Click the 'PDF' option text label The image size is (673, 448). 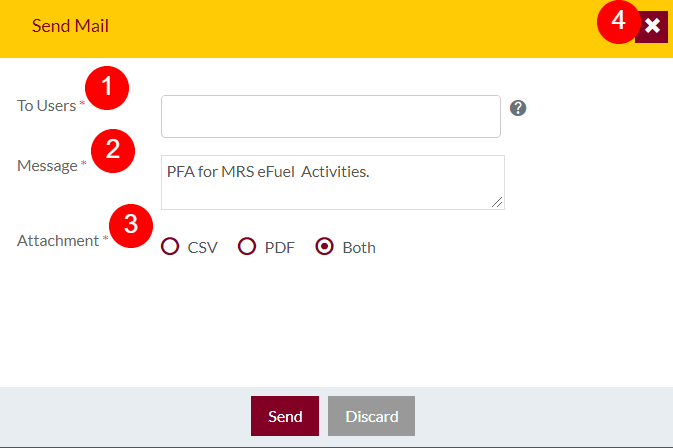pyautogui.click(x=279, y=248)
